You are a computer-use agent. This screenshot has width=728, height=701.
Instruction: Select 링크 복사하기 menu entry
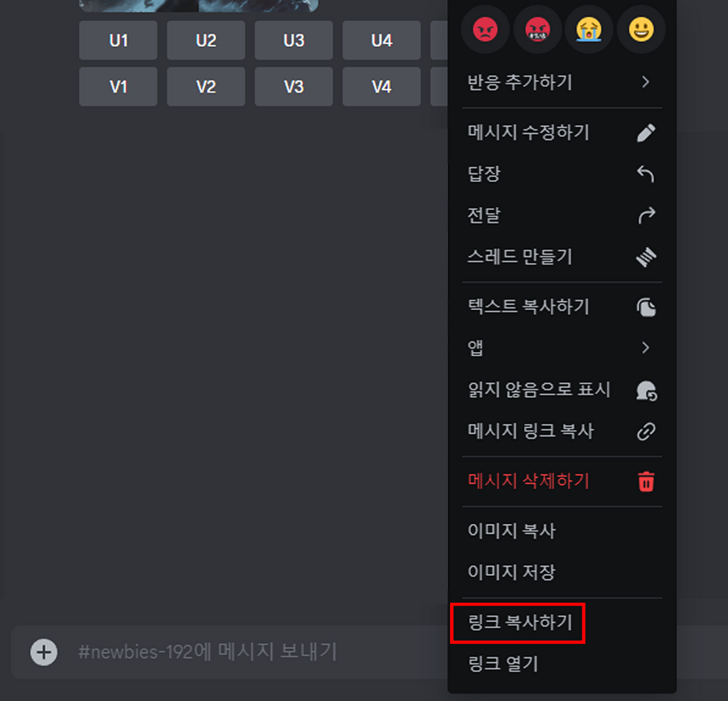pyautogui.click(x=562, y=623)
